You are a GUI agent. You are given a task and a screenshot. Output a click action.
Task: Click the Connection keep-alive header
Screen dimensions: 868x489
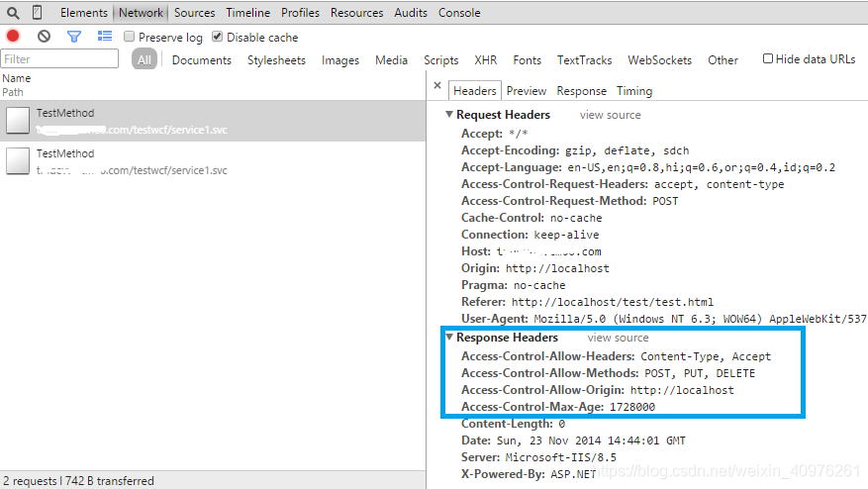coord(530,235)
